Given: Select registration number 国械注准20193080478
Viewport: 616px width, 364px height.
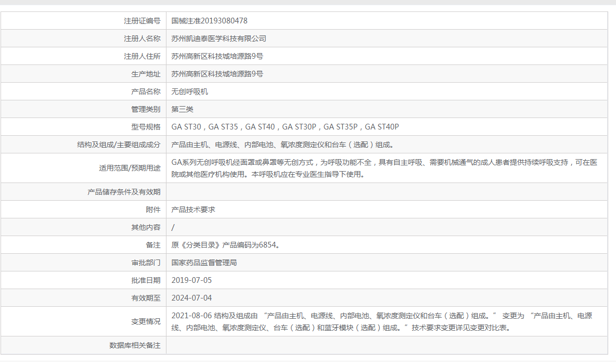Looking at the screenshot, I should (209, 21).
